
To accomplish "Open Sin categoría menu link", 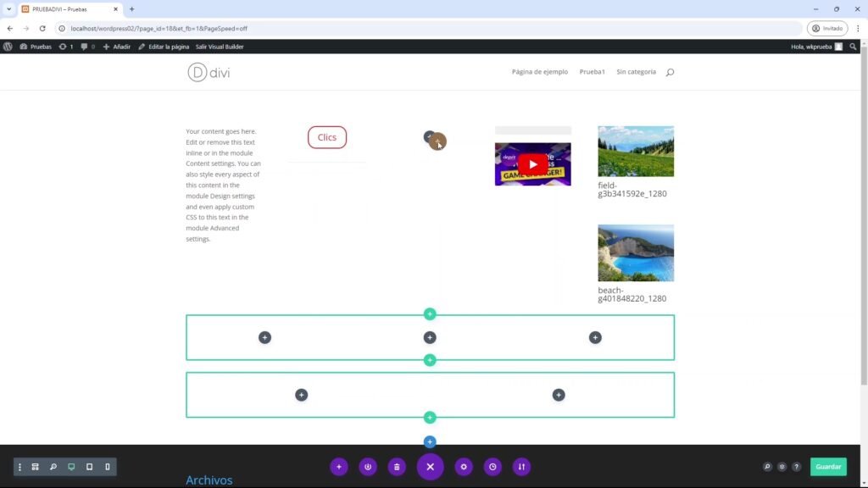I will pyautogui.click(x=636, y=72).
